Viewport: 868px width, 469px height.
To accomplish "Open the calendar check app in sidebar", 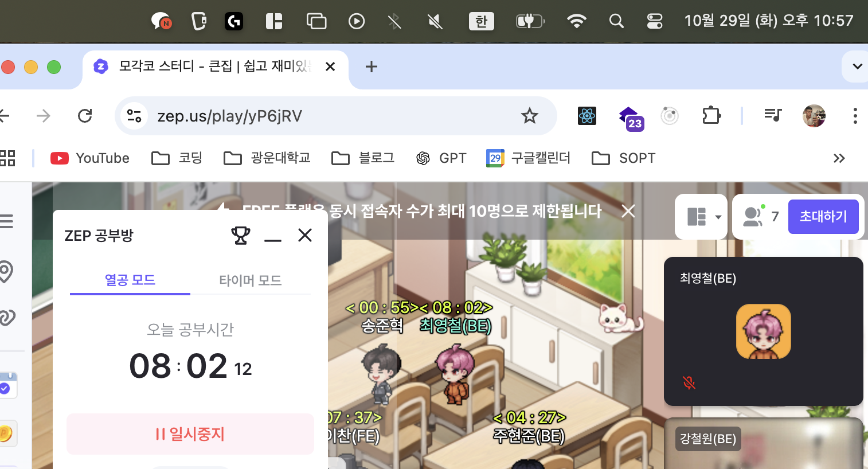I will (8, 385).
